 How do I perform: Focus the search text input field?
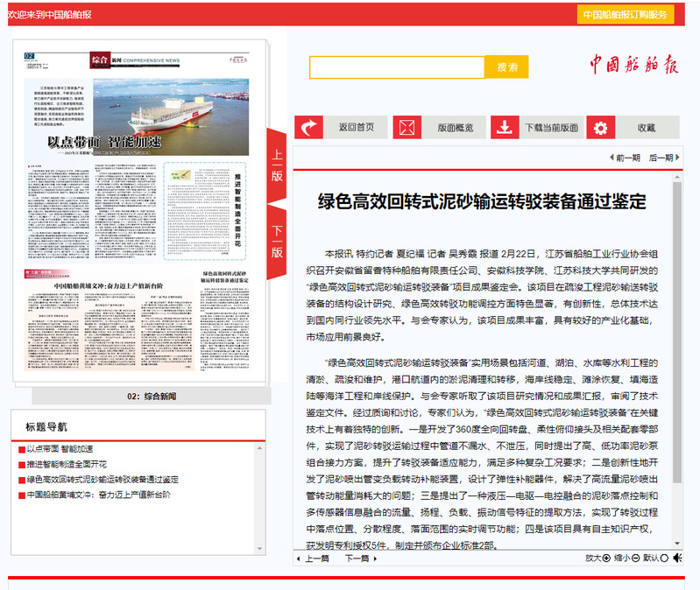pyautogui.click(x=396, y=67)
